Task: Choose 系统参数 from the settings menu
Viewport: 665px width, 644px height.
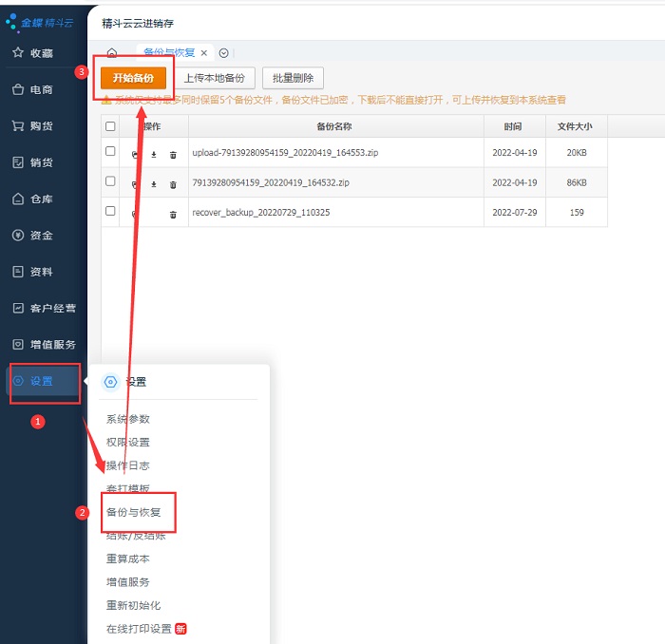Action: (x=128, y=419)
